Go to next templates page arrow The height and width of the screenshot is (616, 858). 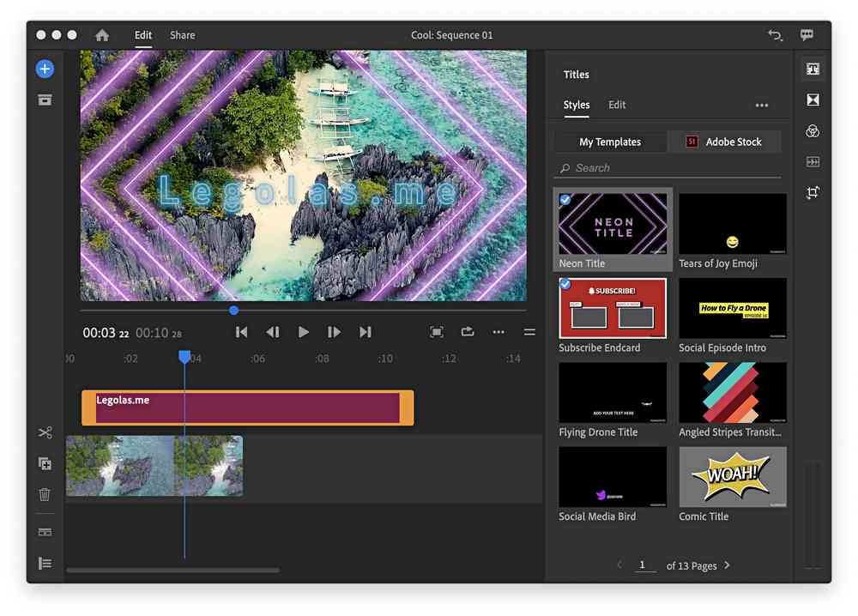tap(728, 565)
